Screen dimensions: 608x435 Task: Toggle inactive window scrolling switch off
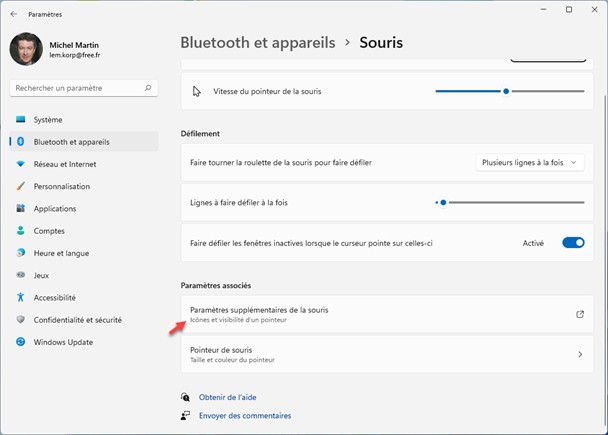tap(573, 243)
